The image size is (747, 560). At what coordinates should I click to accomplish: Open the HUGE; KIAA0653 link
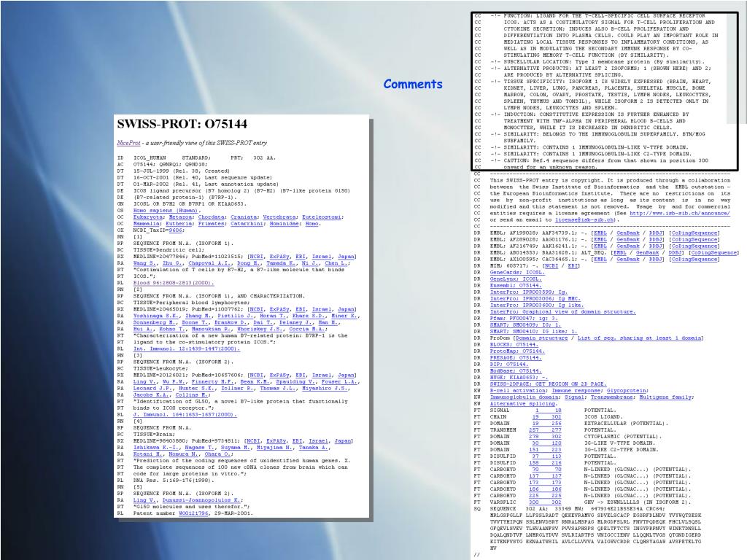point(519,378)
